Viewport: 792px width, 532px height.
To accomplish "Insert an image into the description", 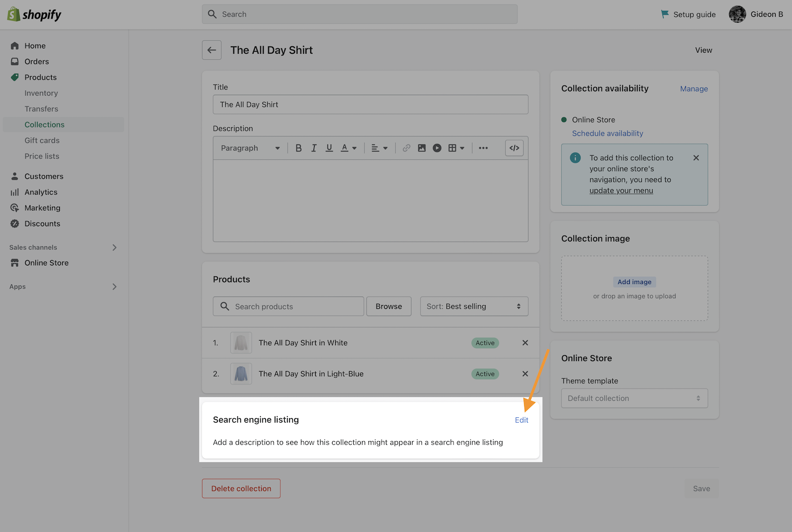I will point(422,148).
